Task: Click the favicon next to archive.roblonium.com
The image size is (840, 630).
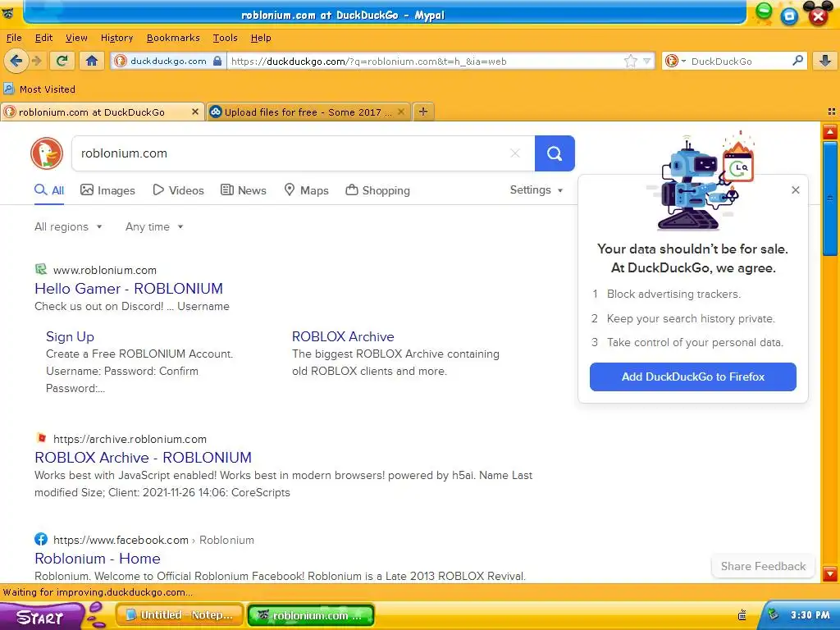Action: [41, 438]
